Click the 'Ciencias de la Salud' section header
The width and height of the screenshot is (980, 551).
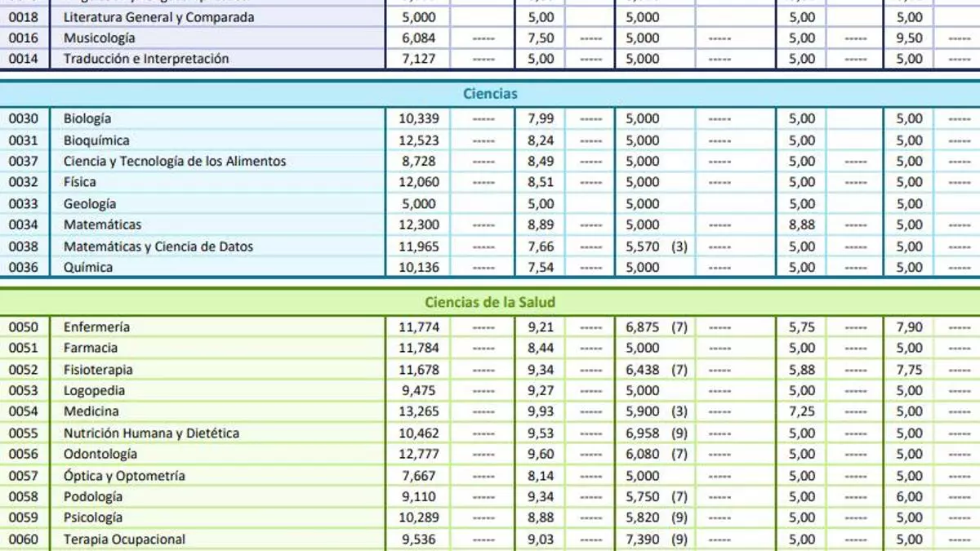pos(490,302)
